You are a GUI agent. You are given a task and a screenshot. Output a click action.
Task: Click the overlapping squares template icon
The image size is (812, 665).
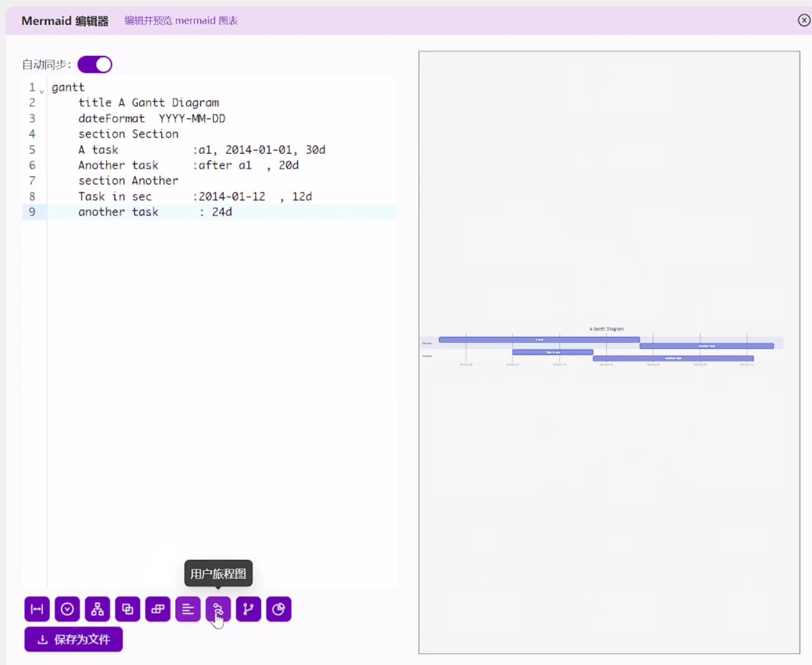click(x=128, y=609)
